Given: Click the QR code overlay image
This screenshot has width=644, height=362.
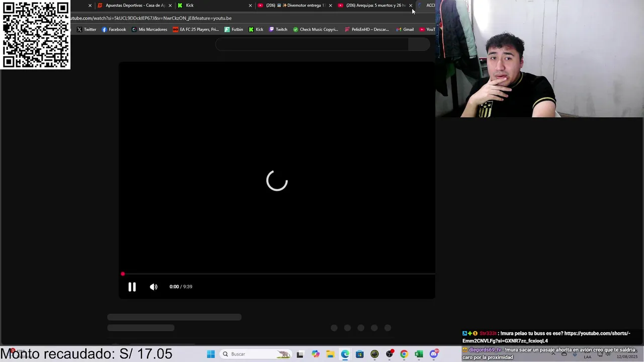Looking at the screenshot, I should pos(35,35).
